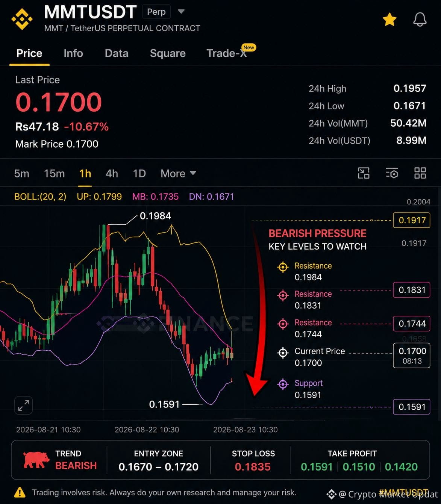Screen dimensions: 441x504
Task: Click the risk warning triangle icon
Action: point(20,492)
